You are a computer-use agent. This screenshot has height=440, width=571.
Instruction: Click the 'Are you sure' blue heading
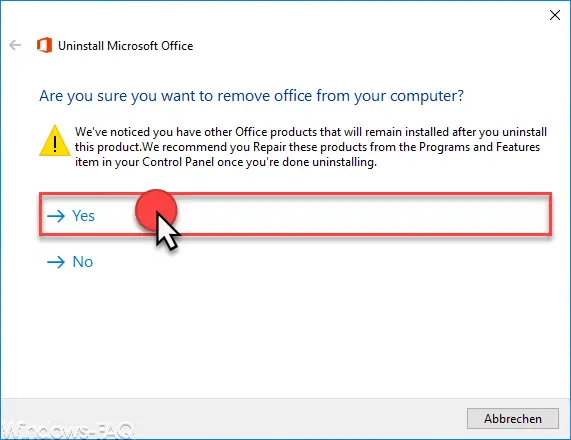251,96
